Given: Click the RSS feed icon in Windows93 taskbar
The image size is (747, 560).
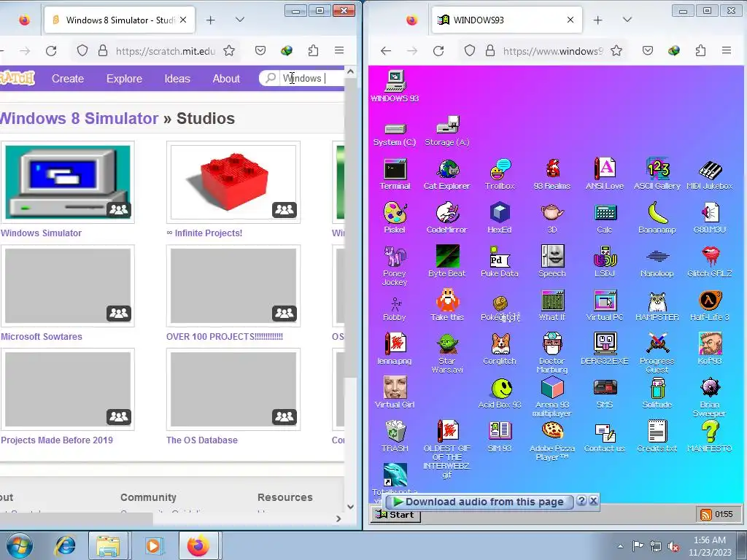Looking at the screenshot, I should tap(705, 514).
